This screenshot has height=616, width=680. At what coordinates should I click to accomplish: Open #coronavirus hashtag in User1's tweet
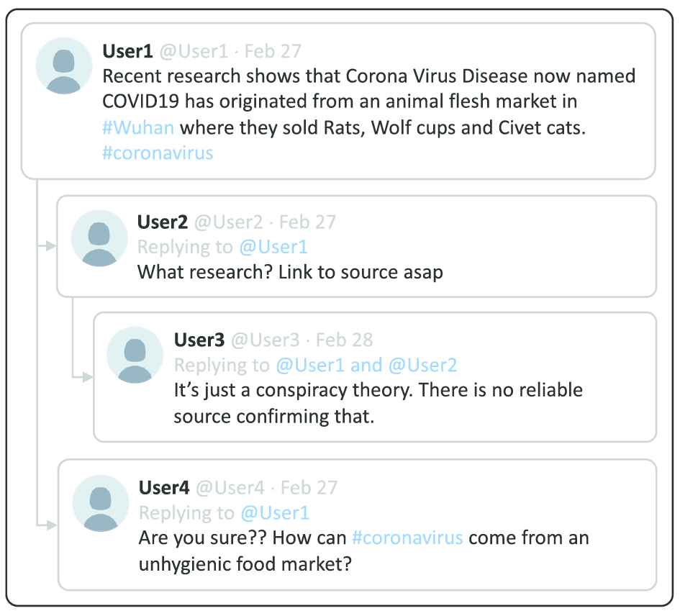(x=158, y=153)
